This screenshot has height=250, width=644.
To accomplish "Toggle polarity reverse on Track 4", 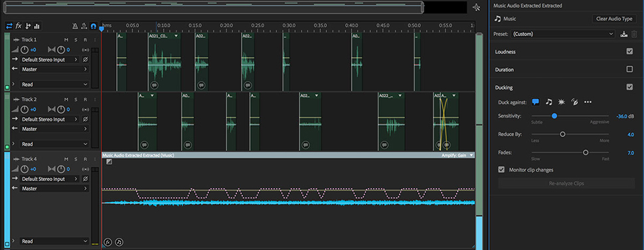I will (85, 179).
